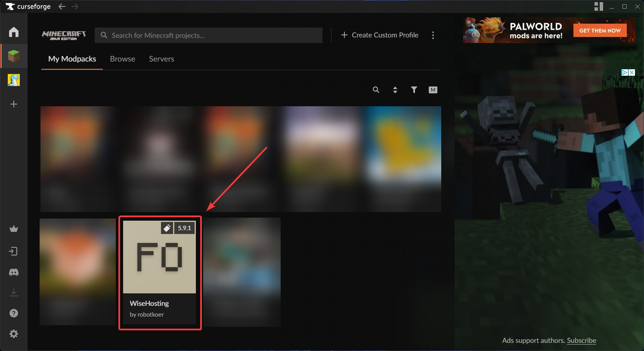Open the three-dot more options menu
Image resolution: width=644 pixels, height=351 pixels.
click(x=433, y=35)
